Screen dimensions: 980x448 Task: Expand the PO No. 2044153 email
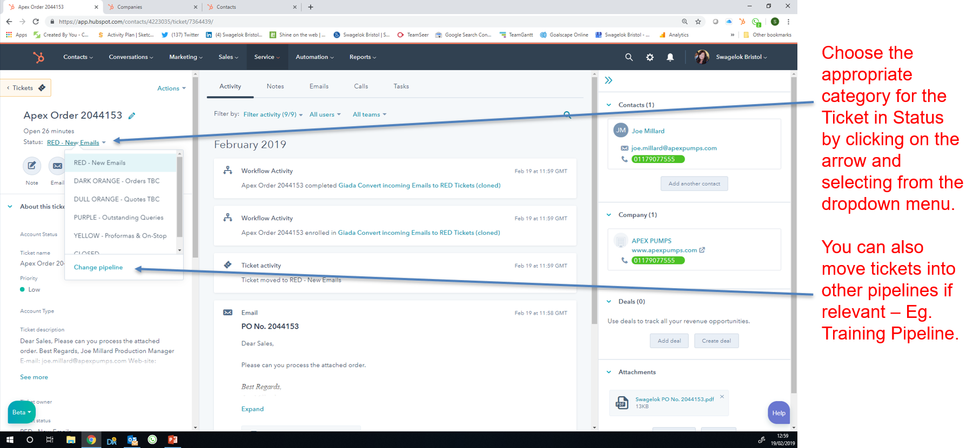(x=252, y=409)
